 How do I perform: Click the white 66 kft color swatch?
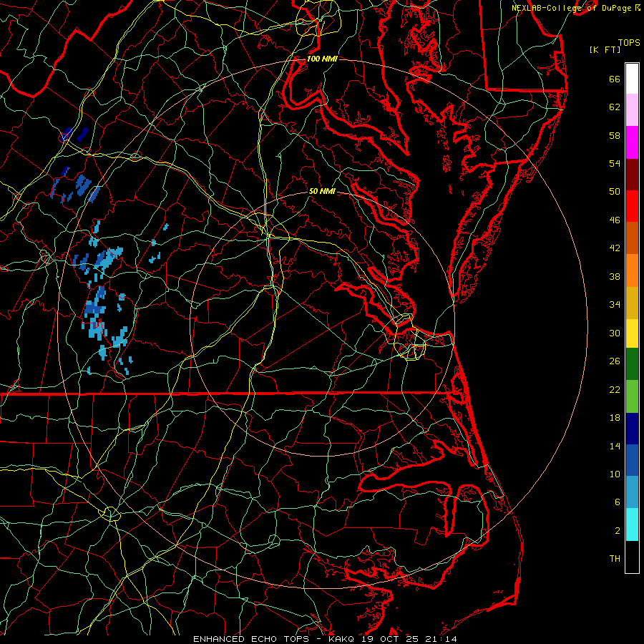point(632,79)
